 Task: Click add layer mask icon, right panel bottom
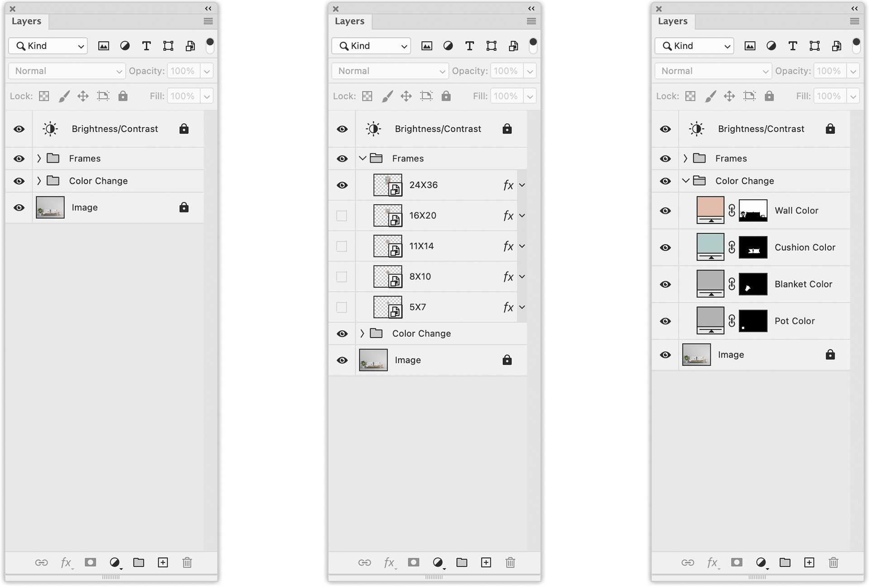click(736, 562)
